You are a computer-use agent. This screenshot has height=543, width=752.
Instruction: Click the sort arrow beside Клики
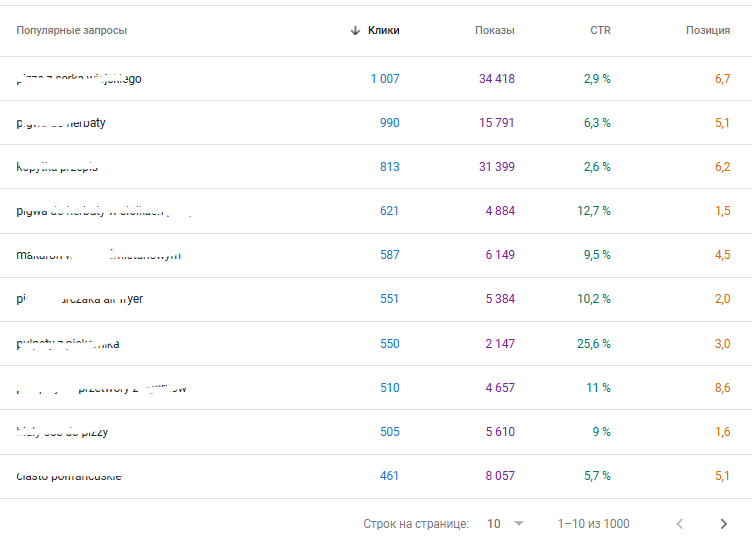tap(355, 30)
